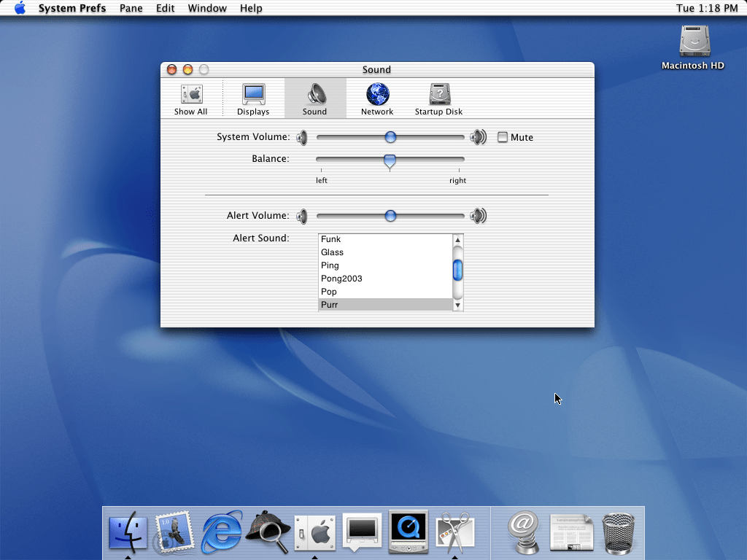Toggle the Mute checkbox
747x560 pixels.
(x=503, y=137)
